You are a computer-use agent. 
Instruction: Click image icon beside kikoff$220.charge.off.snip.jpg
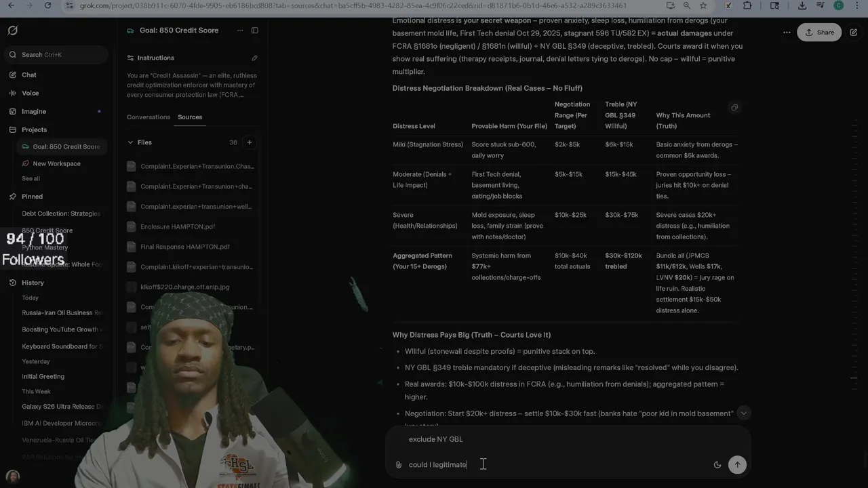coord(132,287)
